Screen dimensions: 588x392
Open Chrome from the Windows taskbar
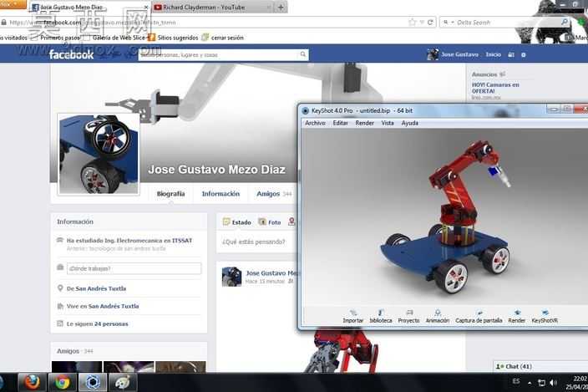tap(63, 382)
